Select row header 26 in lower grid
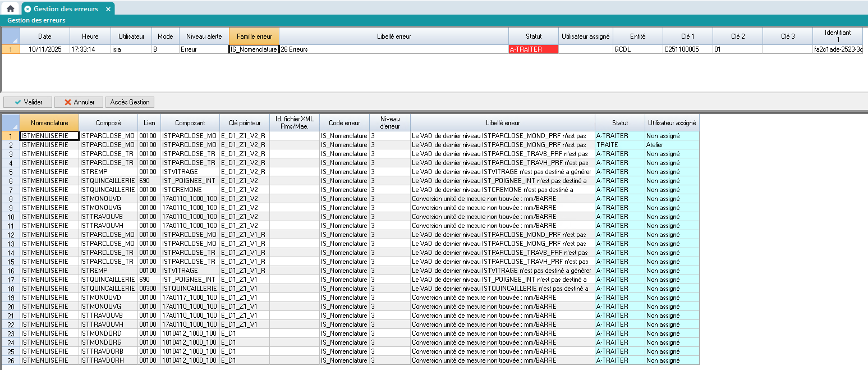 point(10,360)
